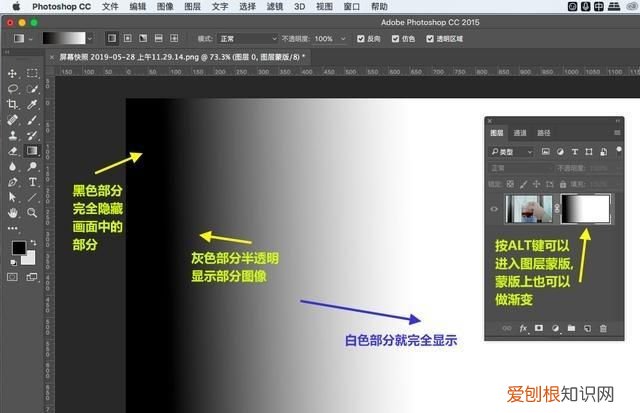Select the Brush tool

pos(32,120)
